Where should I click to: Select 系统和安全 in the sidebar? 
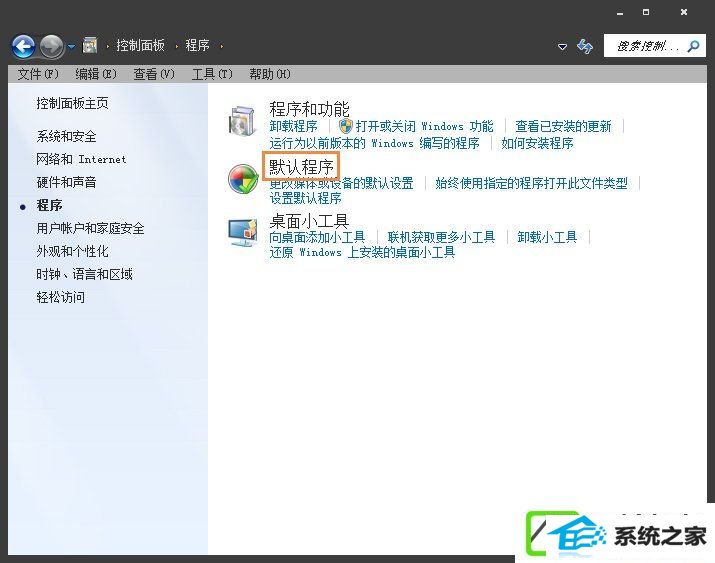(x=67, y=136)
